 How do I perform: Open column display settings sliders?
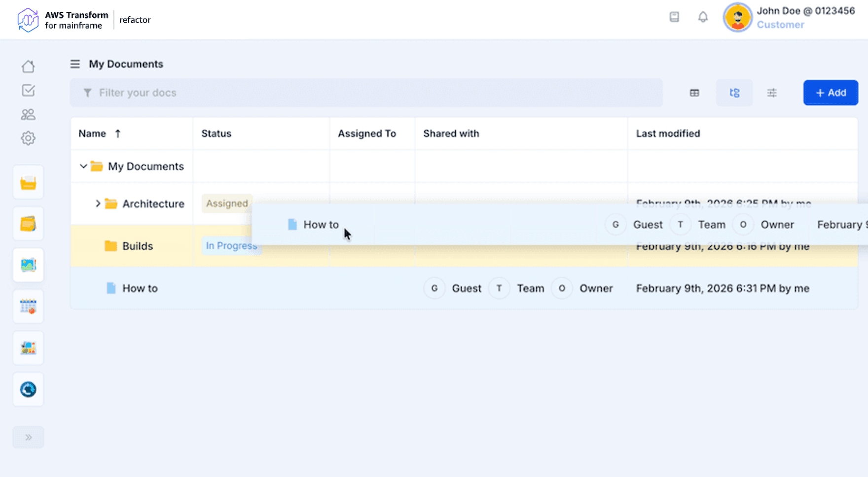[772, 93]
